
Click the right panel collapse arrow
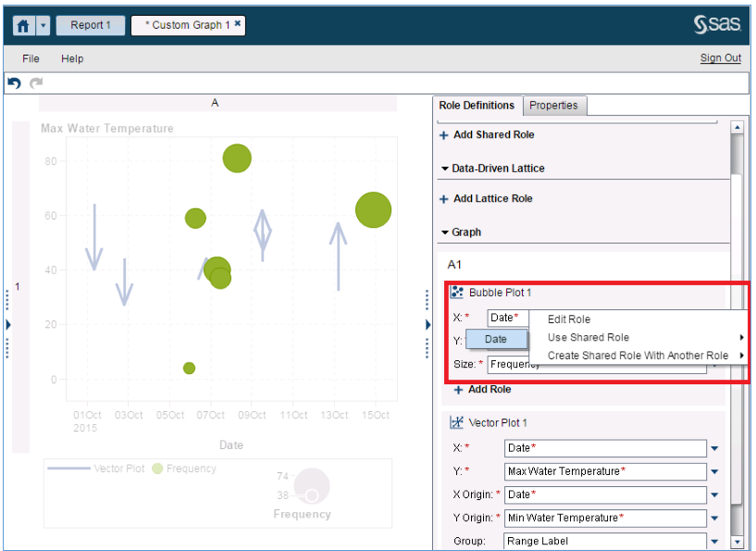[x=428, y=324]
